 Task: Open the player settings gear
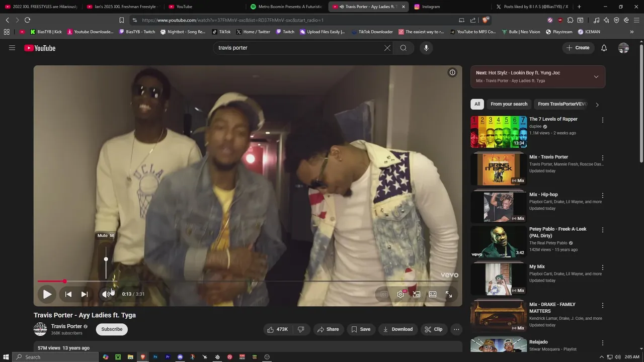[x=400, y=294]
